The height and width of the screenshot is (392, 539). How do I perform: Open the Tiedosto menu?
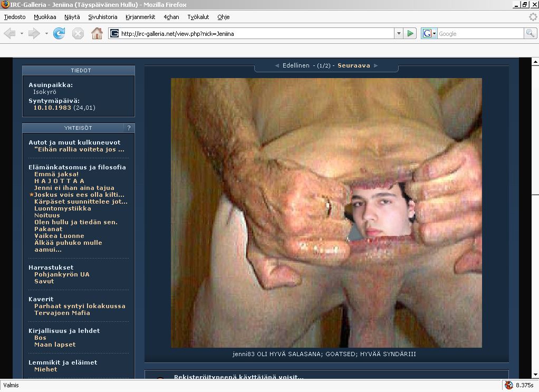coord(15,17)
